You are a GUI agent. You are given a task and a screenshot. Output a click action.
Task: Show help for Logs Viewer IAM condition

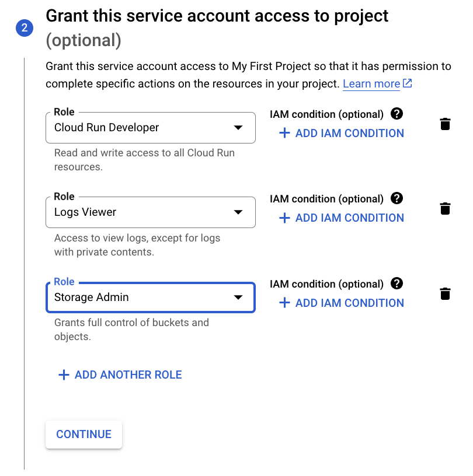point(397,198)
